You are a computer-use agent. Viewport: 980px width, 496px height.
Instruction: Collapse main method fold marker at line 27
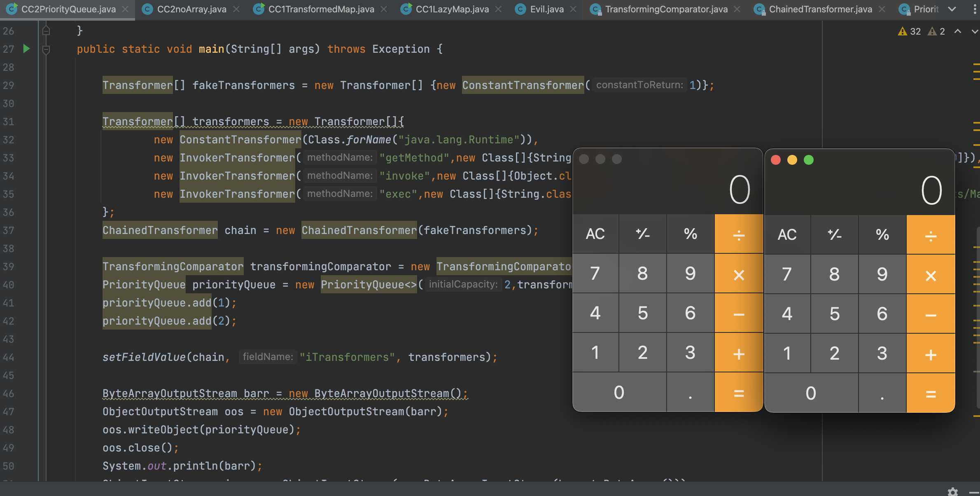[46, 50]
